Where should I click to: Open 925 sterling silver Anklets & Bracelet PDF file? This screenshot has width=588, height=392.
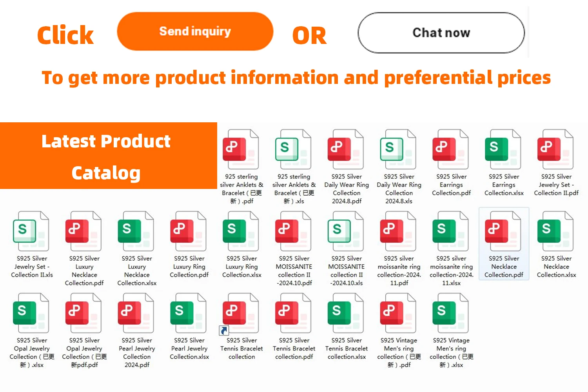tap(240, 150)
